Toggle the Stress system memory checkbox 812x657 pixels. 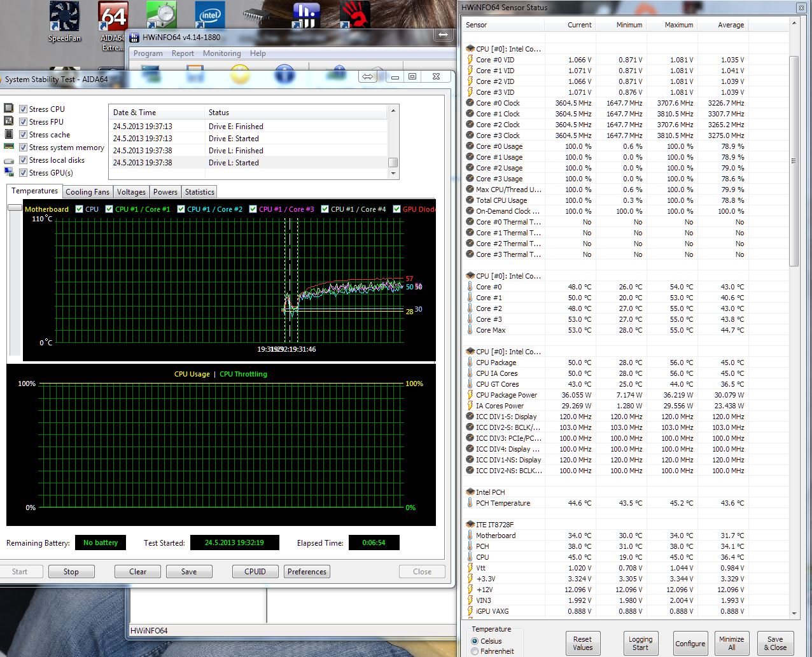[x=24, y=148]
